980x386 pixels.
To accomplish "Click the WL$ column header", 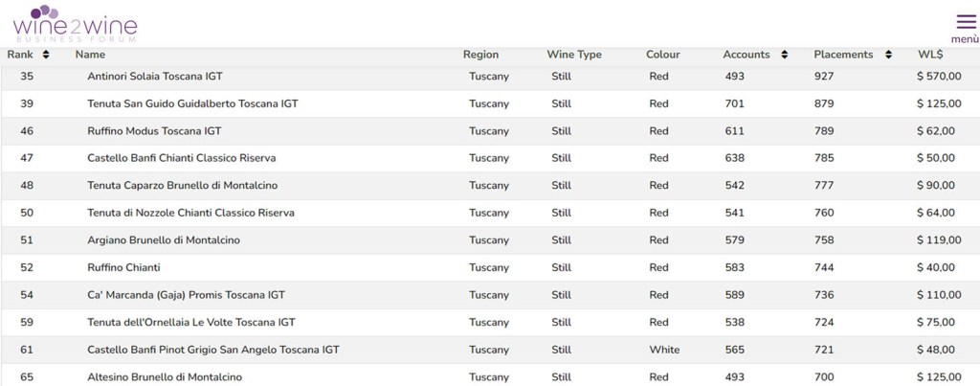I will click(x=930, y=55).
